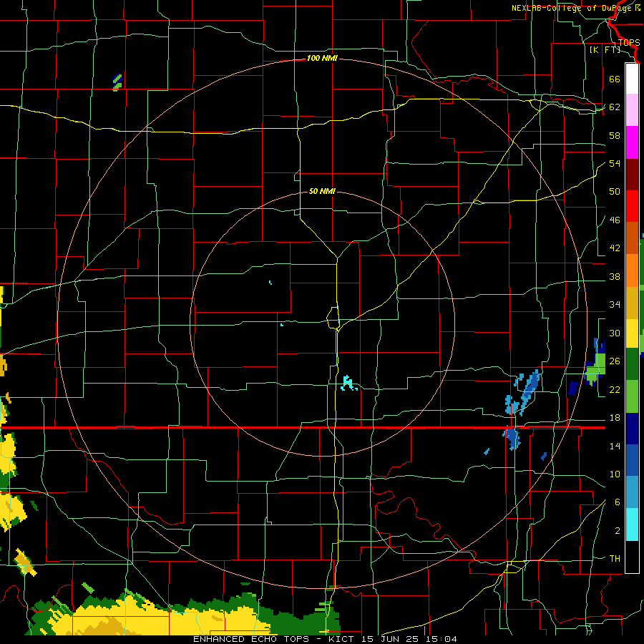The image size is (644, 644).
Task: Click the 'TH' threshold label
Action: click(x=615, y=559)
